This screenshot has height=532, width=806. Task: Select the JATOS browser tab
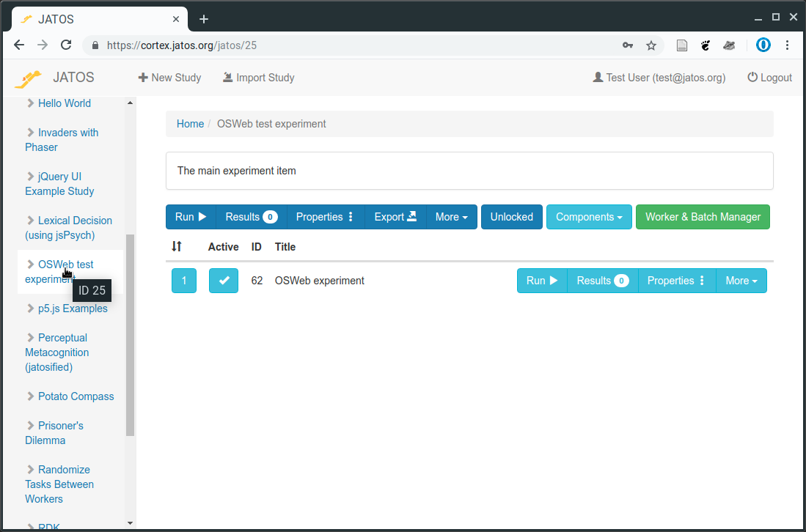point(99,20)
